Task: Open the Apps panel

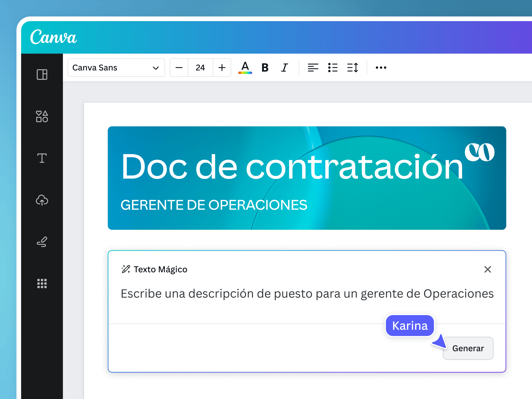Action: tap(42, 283)
